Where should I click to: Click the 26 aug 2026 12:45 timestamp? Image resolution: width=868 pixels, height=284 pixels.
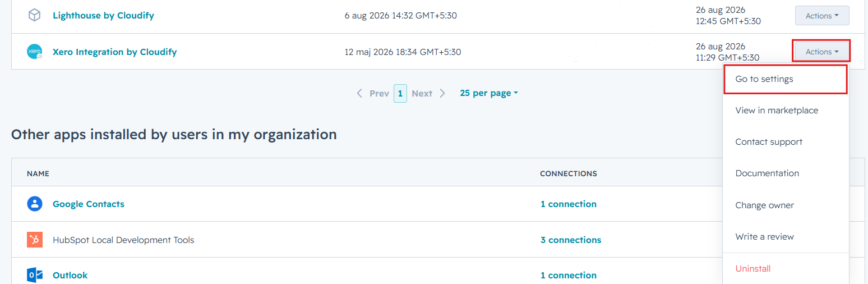pyautogui.click(x=728, y=16)
